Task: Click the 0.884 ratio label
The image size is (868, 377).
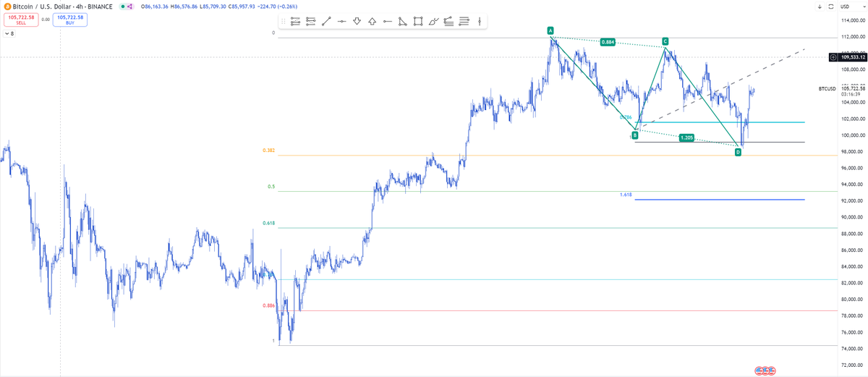Action: (608, 42)
